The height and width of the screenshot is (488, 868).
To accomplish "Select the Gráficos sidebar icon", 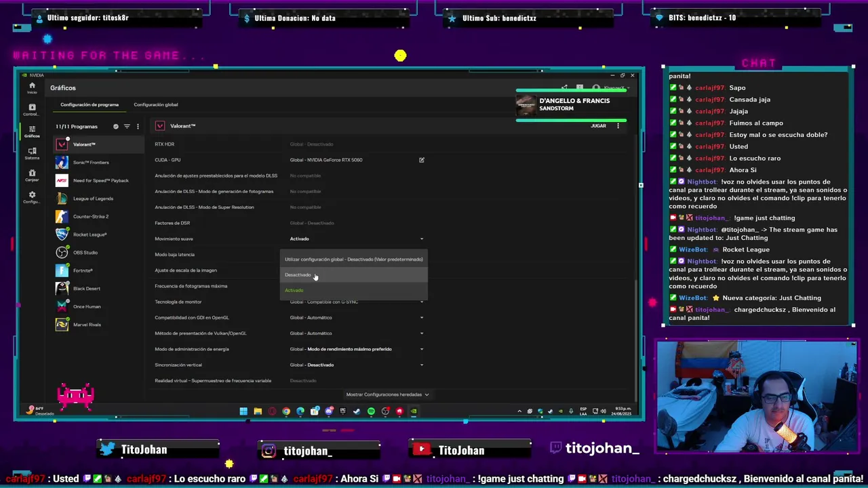I will coord(32,131).
